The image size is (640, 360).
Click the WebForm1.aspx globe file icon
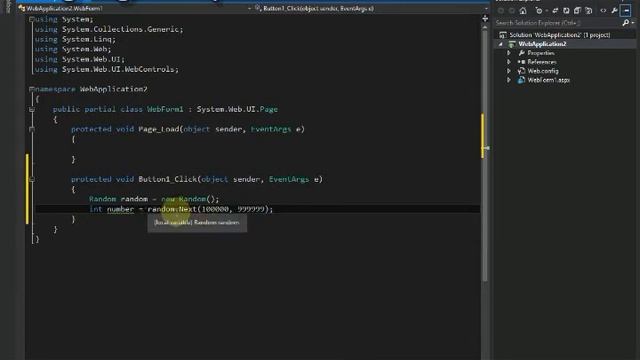coord(521,80)
